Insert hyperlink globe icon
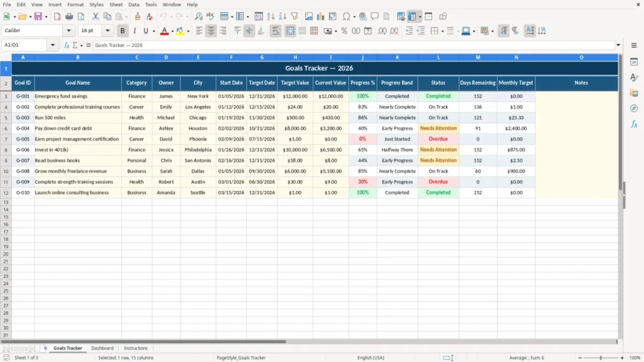The image size is (644, 362). [363, 16]
